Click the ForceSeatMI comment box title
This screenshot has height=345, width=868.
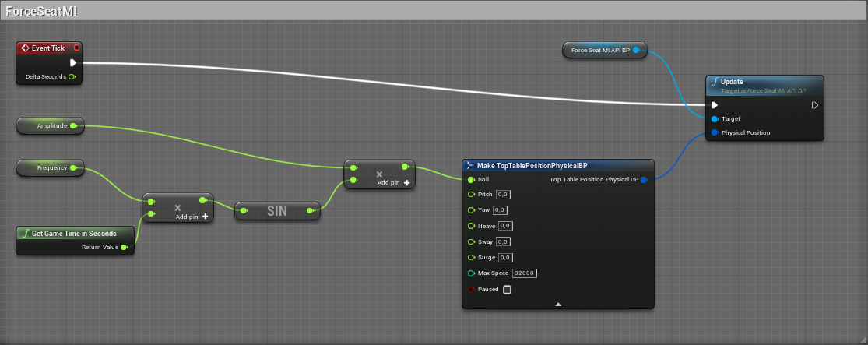coord(41,12)
